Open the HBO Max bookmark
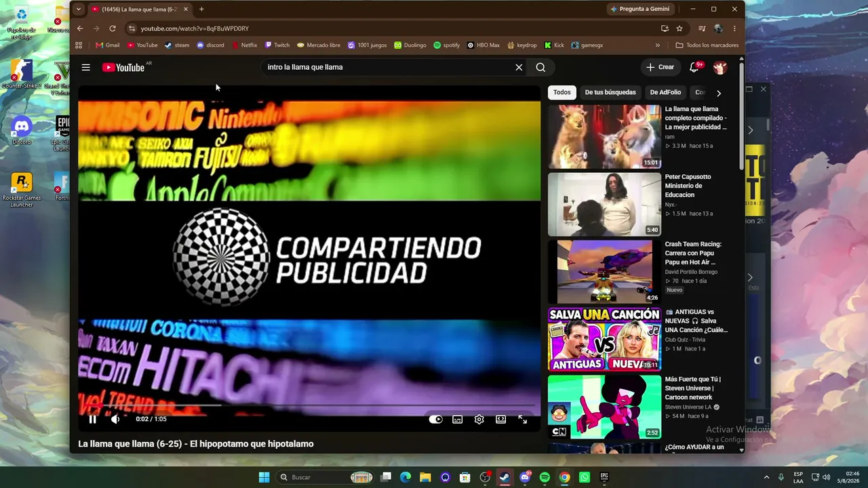 (484, 45)
